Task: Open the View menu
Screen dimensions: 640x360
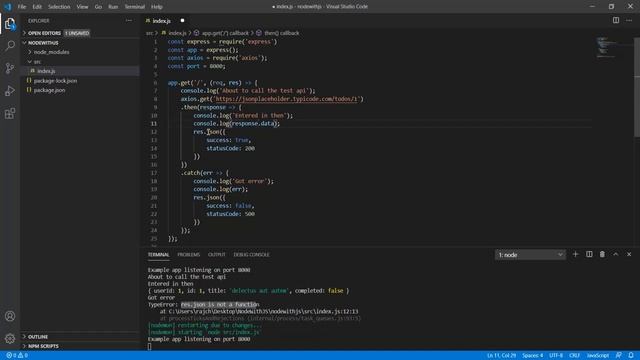Action: pos(82,7)
